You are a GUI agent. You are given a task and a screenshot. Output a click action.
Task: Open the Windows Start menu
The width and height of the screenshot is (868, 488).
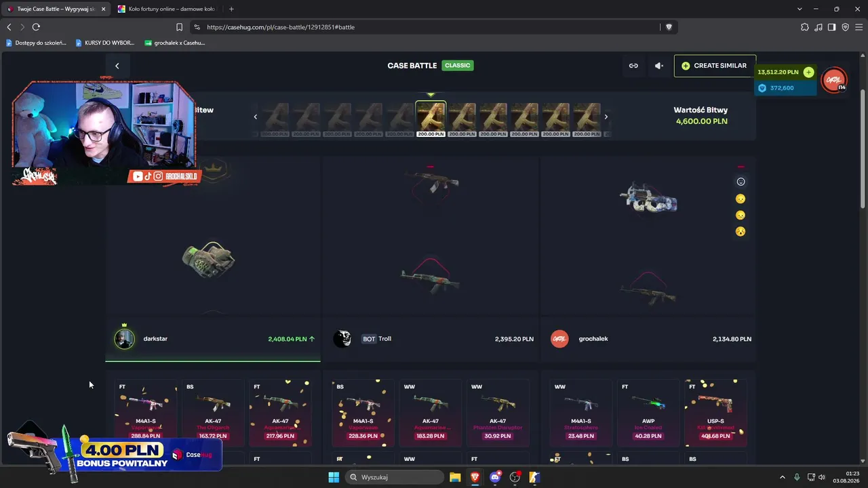(x=334, y=477)
